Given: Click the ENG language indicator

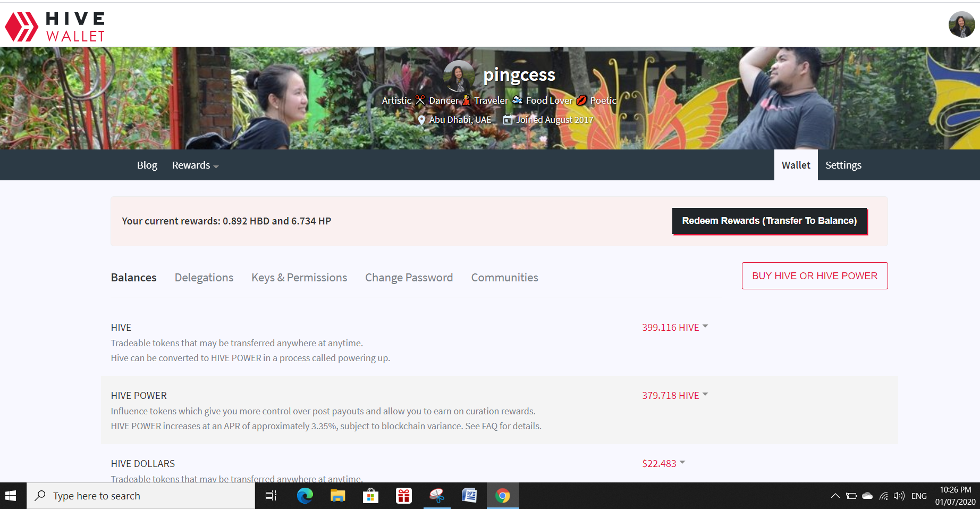Looking at the screenshot, I should coord(919,496).
